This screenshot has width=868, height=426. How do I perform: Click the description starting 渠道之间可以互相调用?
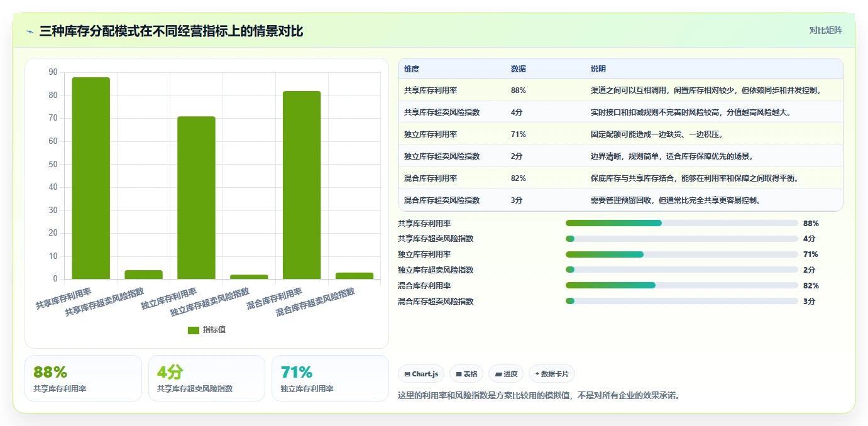point(707,90)
